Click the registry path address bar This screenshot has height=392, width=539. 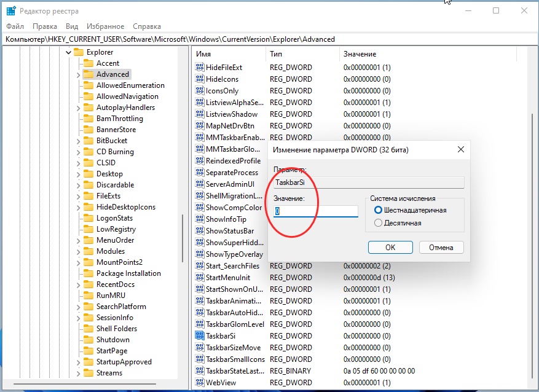pos(269,39)
